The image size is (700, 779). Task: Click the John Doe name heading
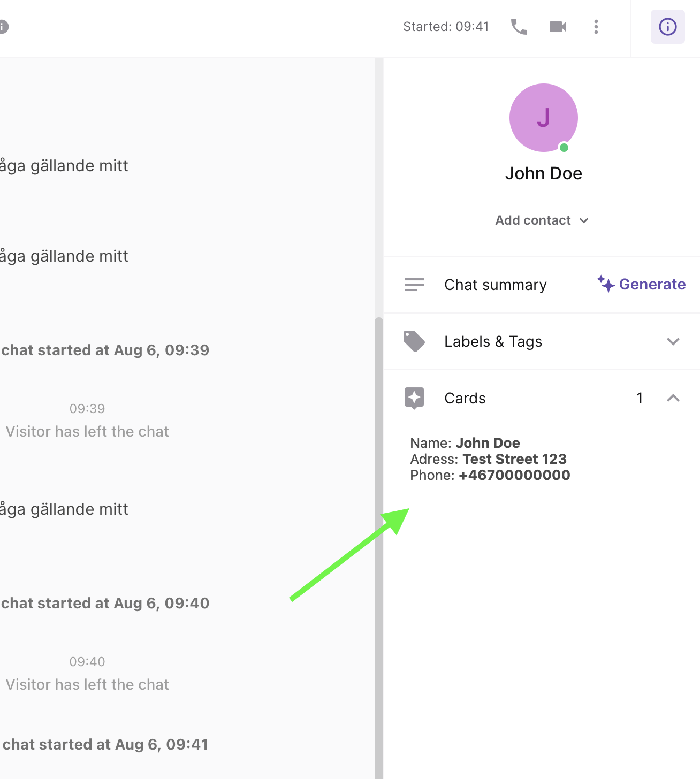(x=543, y=173)
